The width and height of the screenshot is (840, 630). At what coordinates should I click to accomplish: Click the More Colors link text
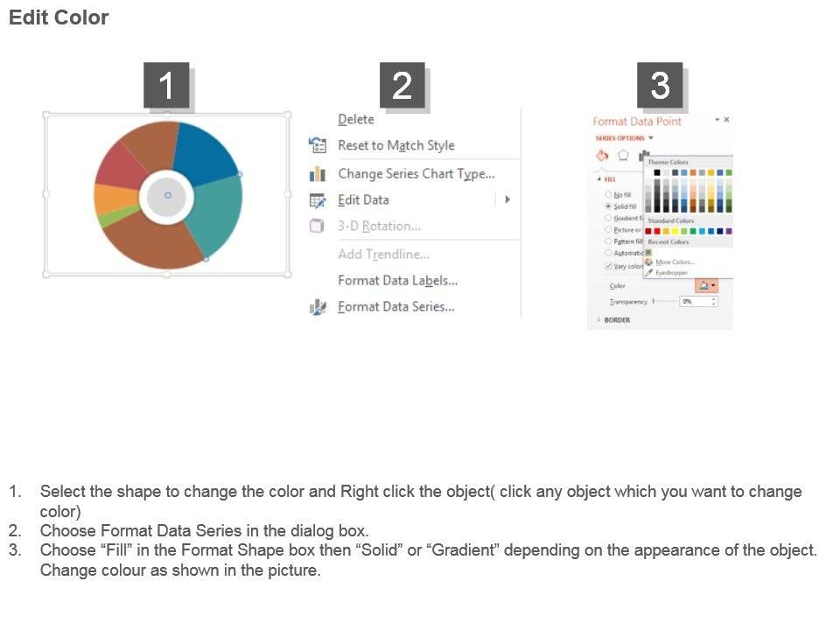pyautogui.click(x=675, y=262)
